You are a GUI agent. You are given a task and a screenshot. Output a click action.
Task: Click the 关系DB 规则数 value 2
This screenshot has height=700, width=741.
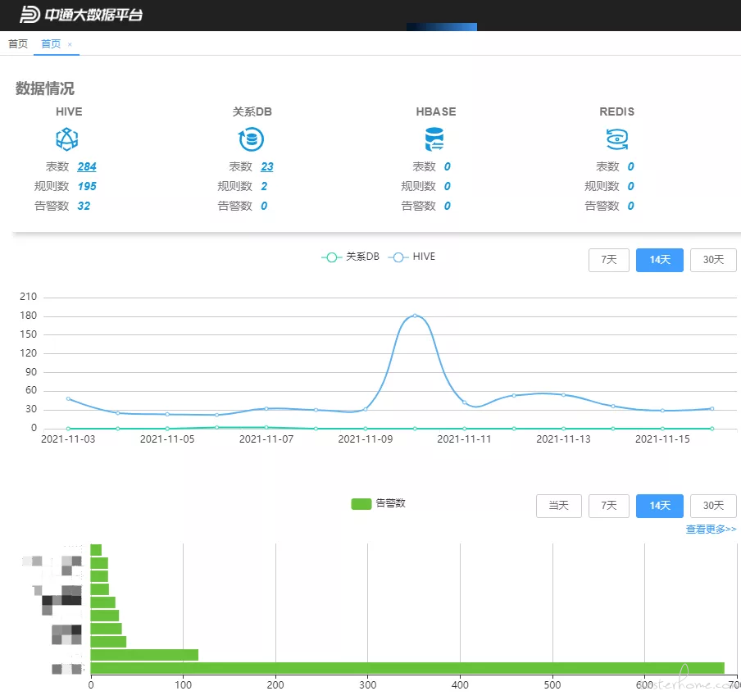[264, 186]
